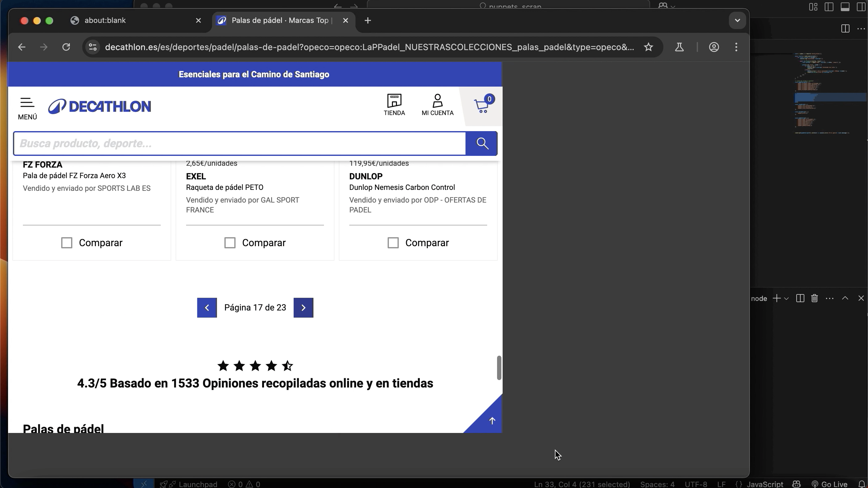Viewport: 868px width, 488px height.
Task: Close the about:blank tab
Action: 198,20
